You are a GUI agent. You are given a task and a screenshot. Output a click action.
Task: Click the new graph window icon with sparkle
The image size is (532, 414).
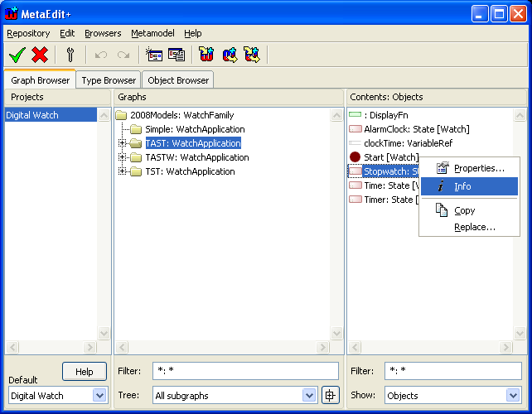point(154,55)
